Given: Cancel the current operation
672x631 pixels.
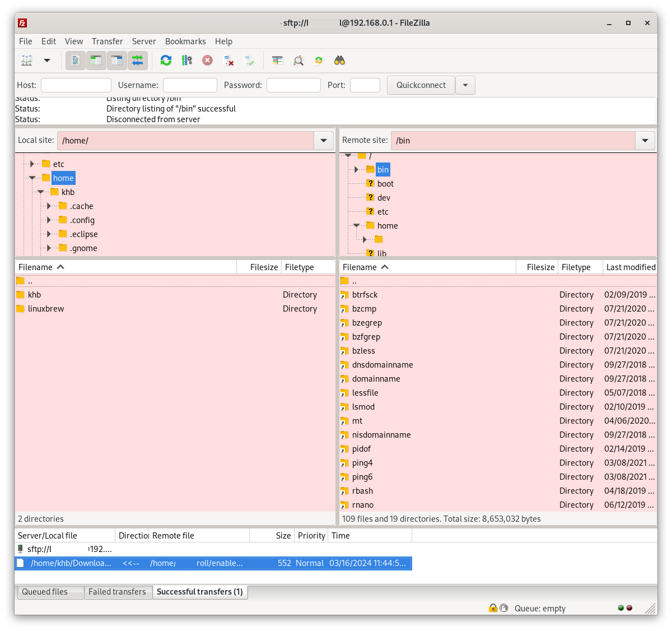Looking at the screenshot, I should (x=207, y=60).
